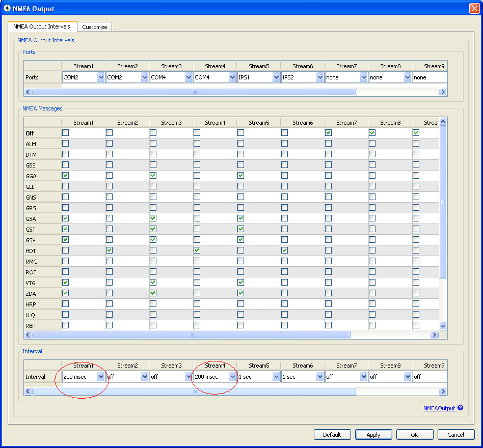Viewport: 483px width, 448px height.
Task: Open the Stream1 Ports dropdown set to COM2
Action: click(100, 77)
